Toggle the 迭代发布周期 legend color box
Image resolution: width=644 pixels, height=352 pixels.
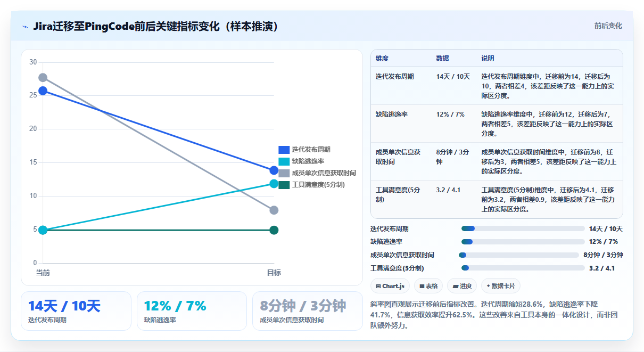tap(284, 150)
